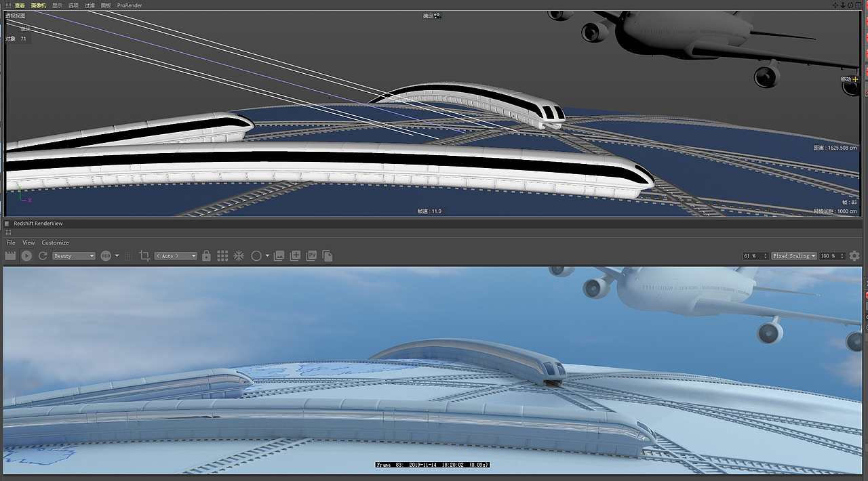Open RenderView settings gear icon
Screen dimensions: 868x481
coord(854,256)
